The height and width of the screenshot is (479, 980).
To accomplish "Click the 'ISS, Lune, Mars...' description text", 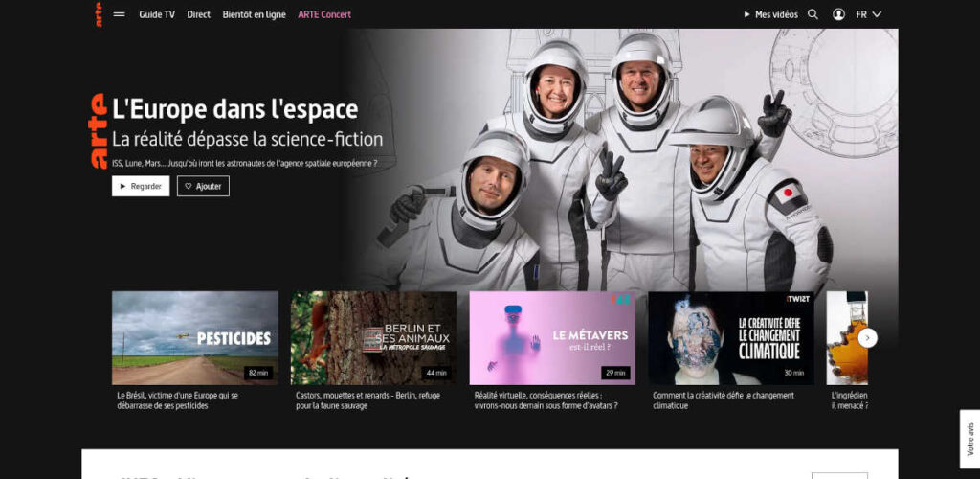I will pyautogui.click(x=245, y=163).
